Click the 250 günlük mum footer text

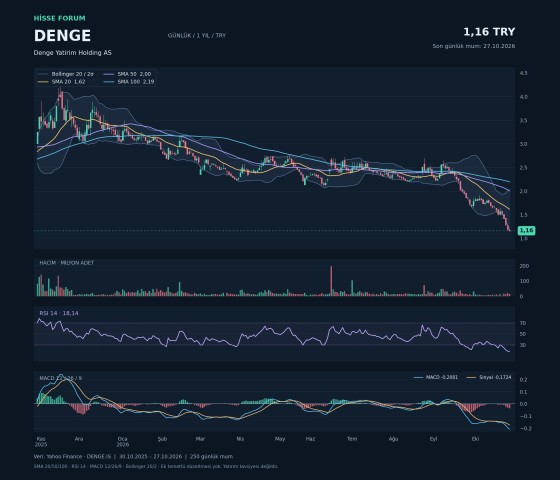[x=211, y=456]
